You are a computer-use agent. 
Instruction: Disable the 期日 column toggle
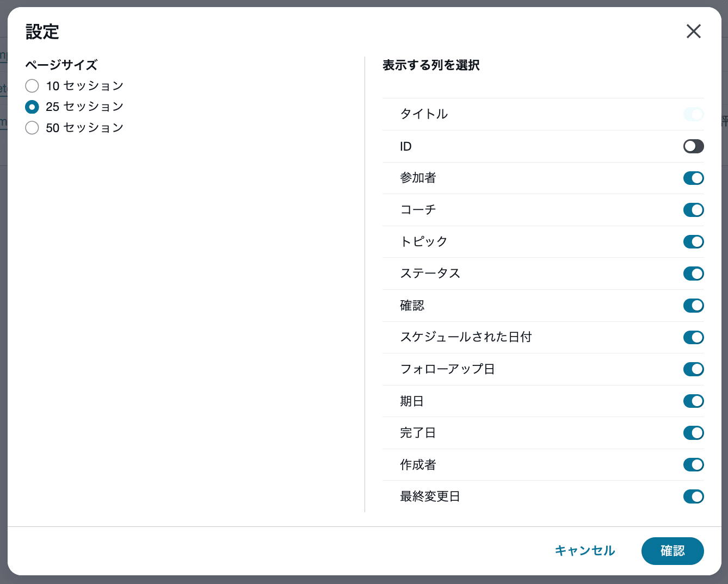[x=693, y=401]
